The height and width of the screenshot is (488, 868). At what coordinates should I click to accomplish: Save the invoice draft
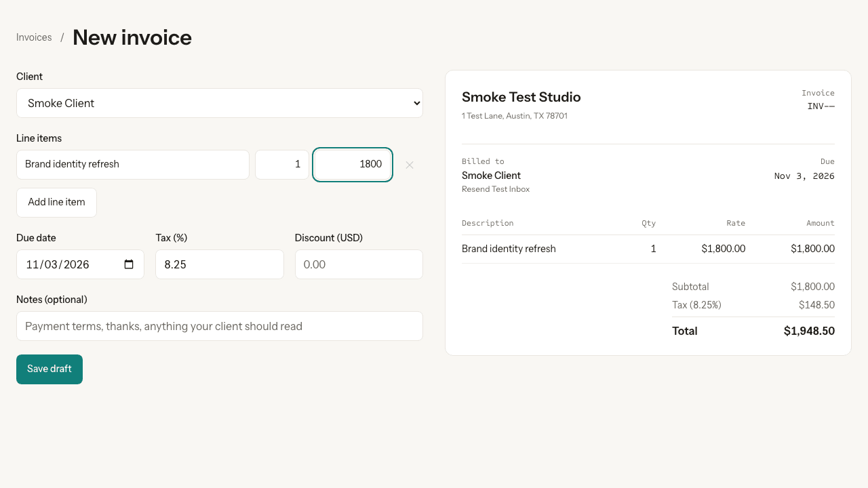tap(50, 369)
